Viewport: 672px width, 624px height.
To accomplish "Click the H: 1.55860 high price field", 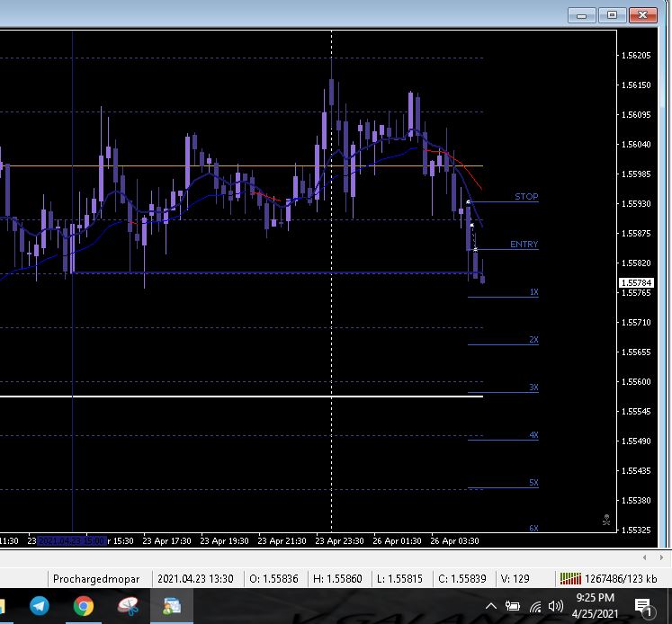I will pos(339,579).
